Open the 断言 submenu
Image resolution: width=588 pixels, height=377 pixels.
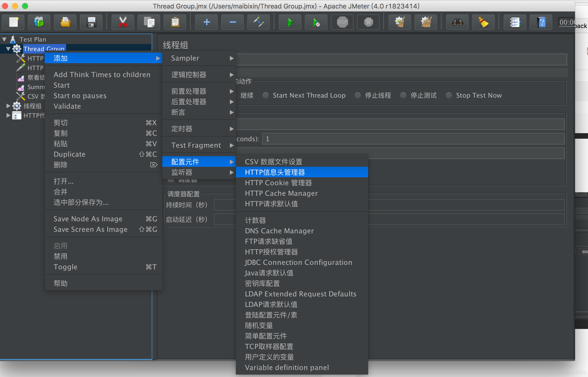(x=199, y=112)
